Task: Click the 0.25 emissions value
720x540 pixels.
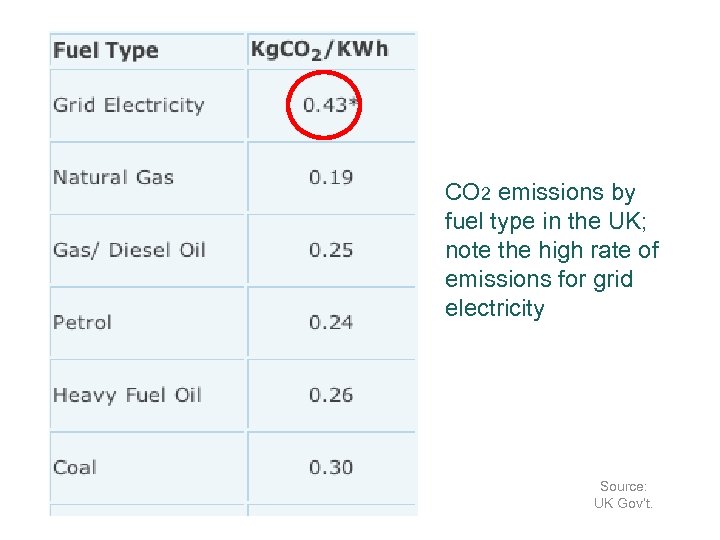Action: click(x=330, y=250)
